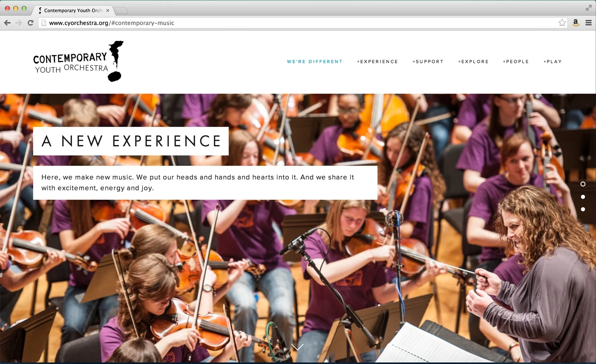
Task: Click the Contemporary Youth Orchestra logo
Action: click(78, 61)
